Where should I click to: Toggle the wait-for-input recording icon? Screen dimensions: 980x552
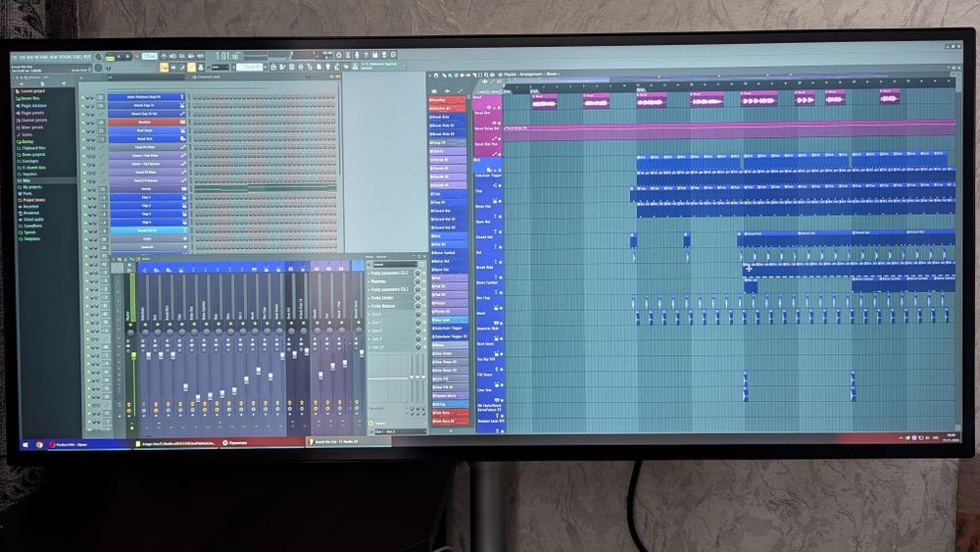[172, 57]
